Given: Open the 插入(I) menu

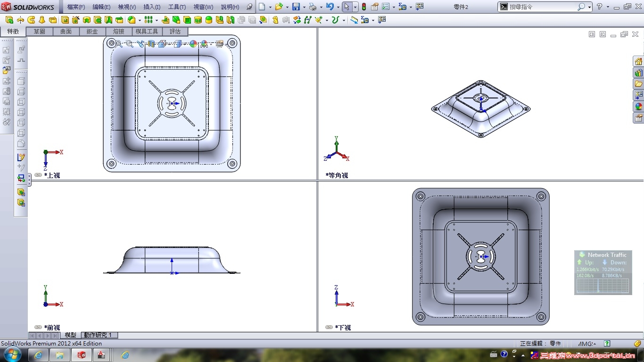Looking at the screenshot, I should point(152,7).
